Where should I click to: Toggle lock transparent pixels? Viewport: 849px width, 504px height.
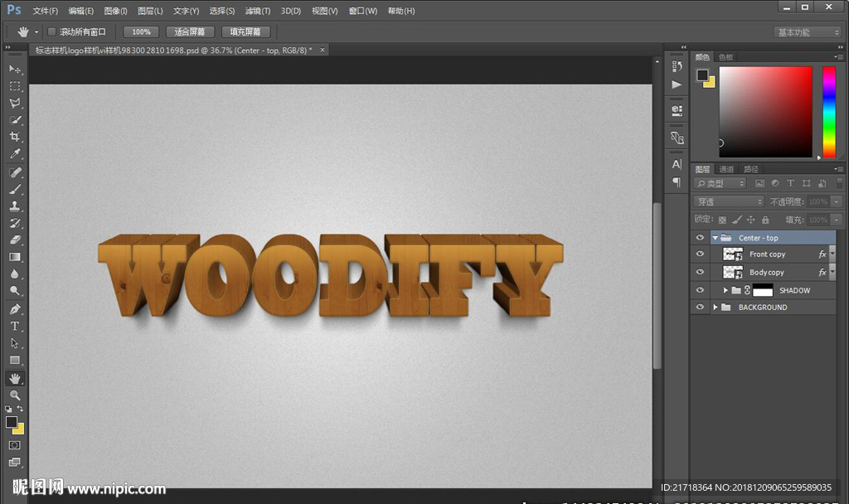pyautogui.click(x=722, y=220)
